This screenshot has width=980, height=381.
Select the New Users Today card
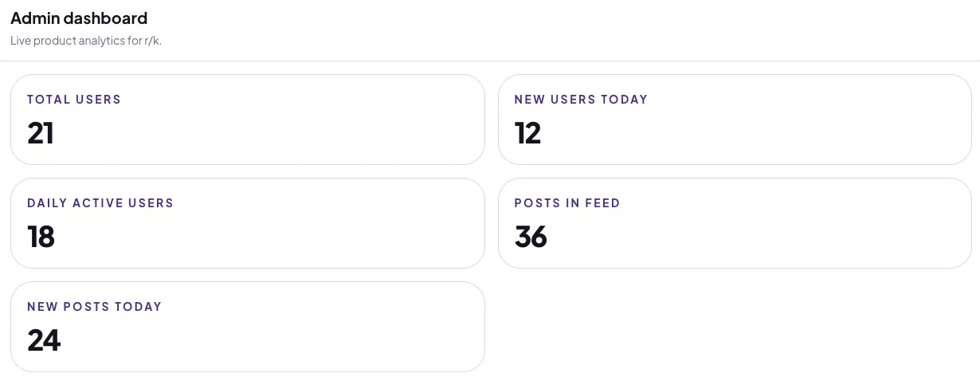coord(735,120)
